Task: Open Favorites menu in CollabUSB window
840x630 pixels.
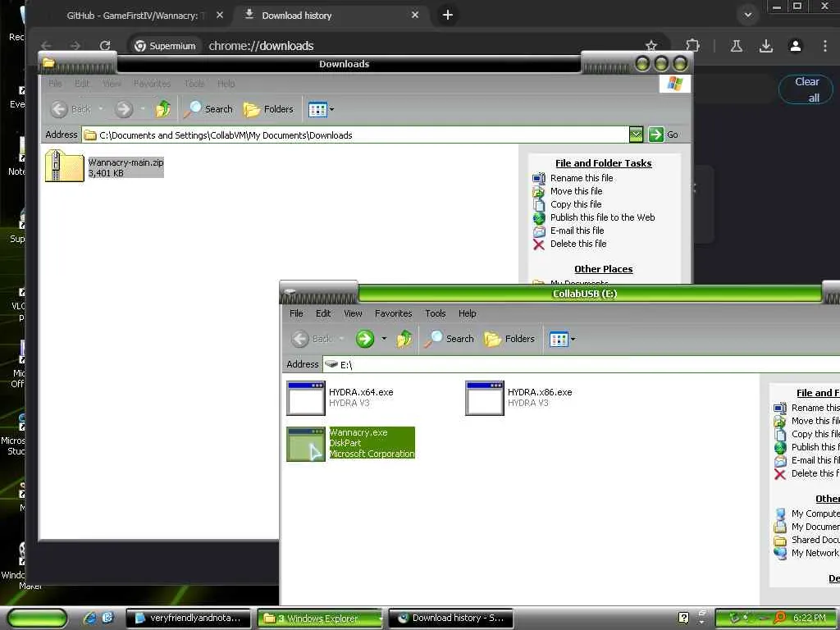Action: pyautogui.click(x=393, y=313)
